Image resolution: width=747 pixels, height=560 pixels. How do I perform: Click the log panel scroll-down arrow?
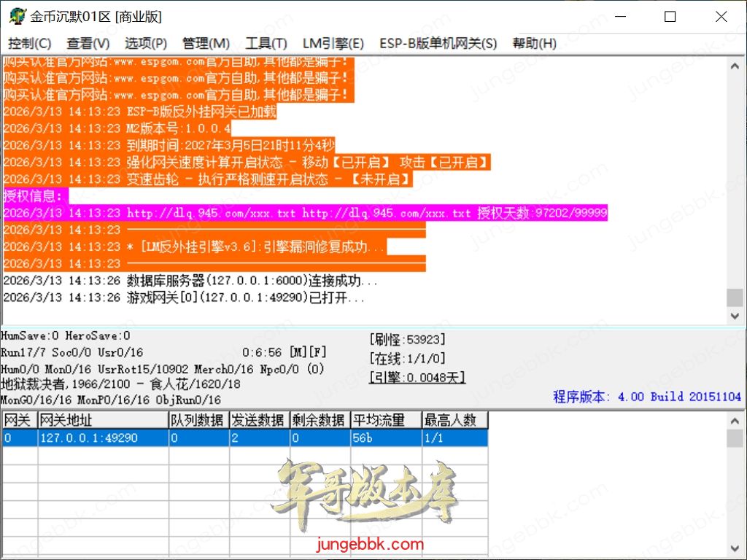click(735, 316)
